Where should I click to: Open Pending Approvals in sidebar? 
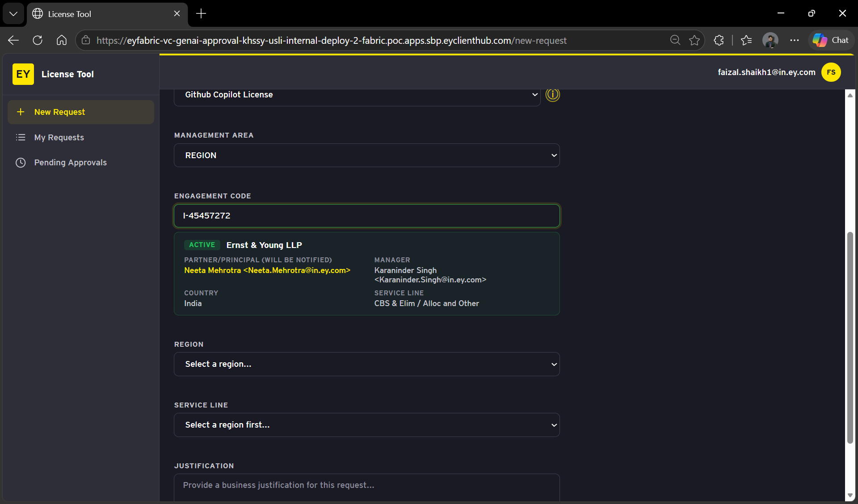point(81,163)
